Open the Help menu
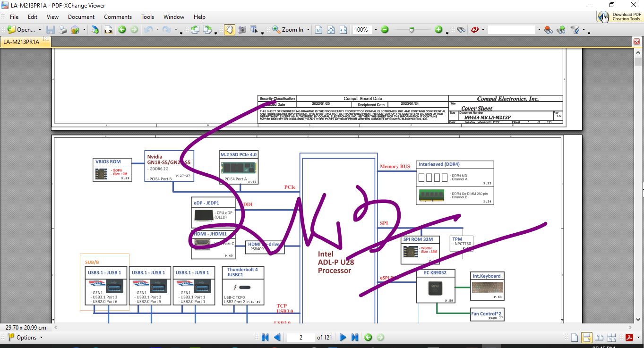The height and width of the screenshot is (348, 644). (x=199, y=17)
